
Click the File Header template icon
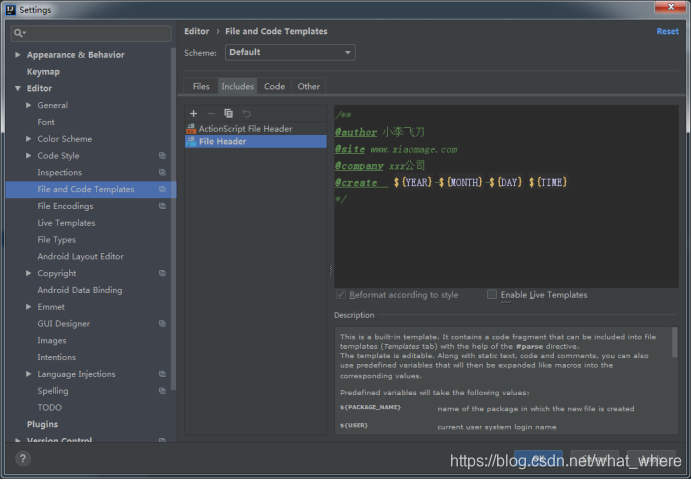click(191, 141)
